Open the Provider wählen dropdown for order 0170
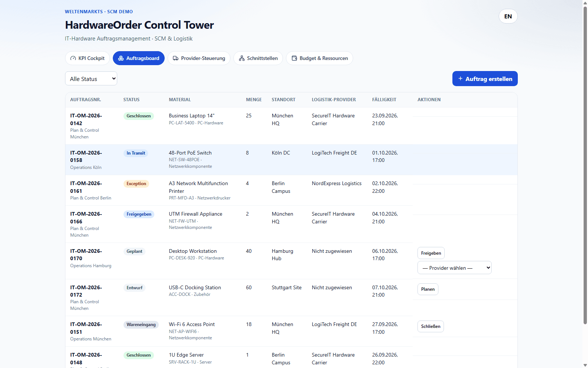Image resolution: width=588 pixels, height=368 pixels. point(454,268)
